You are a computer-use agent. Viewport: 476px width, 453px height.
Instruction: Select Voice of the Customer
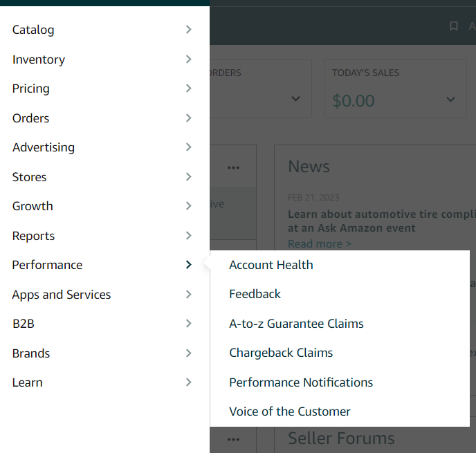[x=290, y=412]
